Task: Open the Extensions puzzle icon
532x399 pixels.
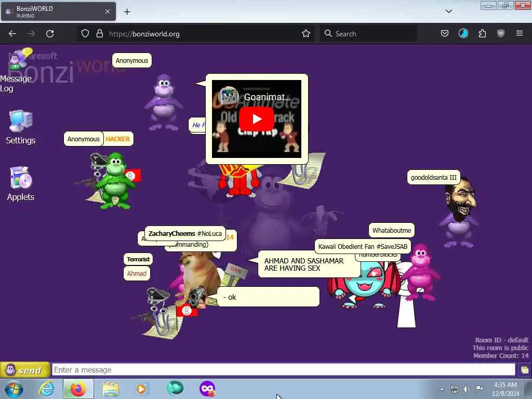Action: pyautogui.click(x=482, y=33)
